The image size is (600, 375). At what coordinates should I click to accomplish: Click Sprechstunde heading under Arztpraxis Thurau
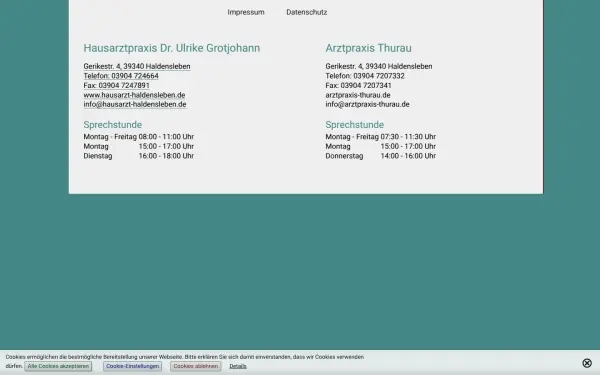coord(355,125)
